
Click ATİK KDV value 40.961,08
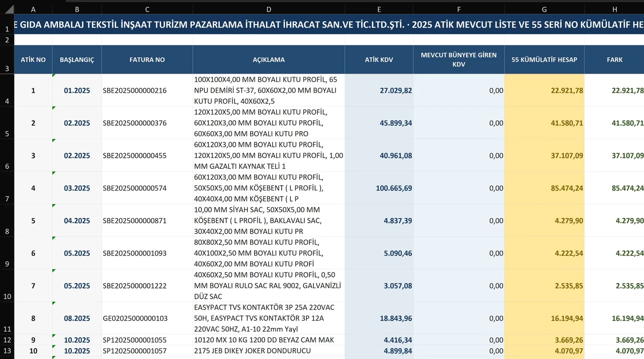(379, 156)
